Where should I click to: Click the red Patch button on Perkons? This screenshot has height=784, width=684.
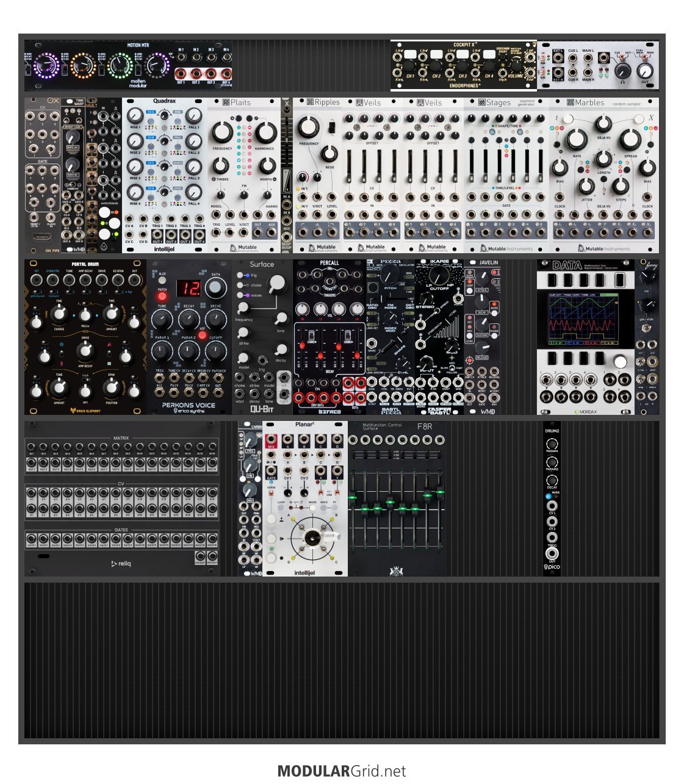click(162, 297)
